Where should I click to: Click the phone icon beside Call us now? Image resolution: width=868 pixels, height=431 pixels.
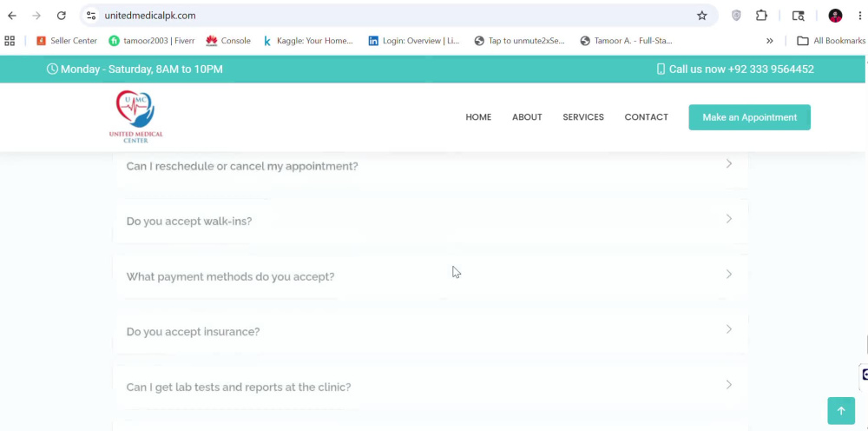point(661,70)
